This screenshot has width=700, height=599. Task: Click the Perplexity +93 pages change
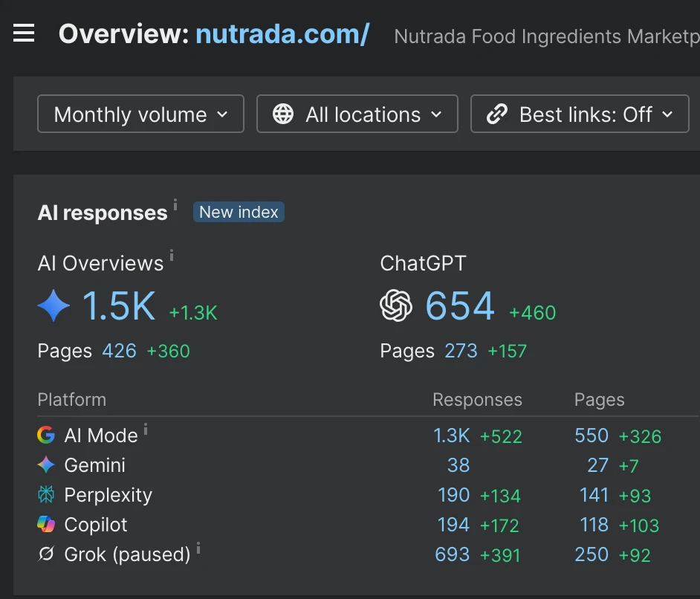tap(635, 496)
